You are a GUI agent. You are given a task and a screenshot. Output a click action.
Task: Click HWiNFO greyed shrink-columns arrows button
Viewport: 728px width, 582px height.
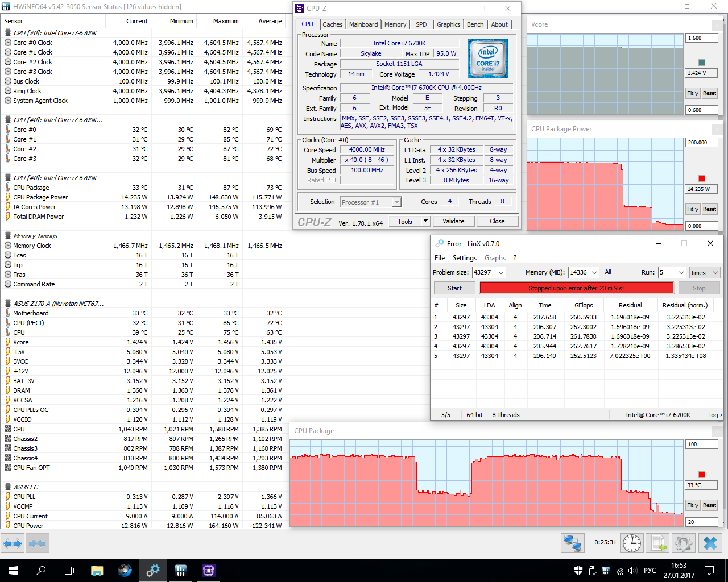pos(37,544)
